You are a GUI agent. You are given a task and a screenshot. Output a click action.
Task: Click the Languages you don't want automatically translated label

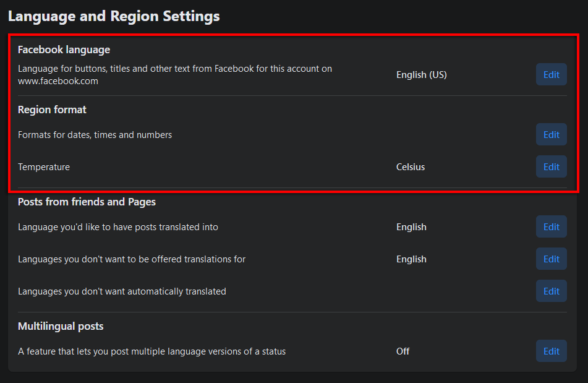click(x=122, y=291)
